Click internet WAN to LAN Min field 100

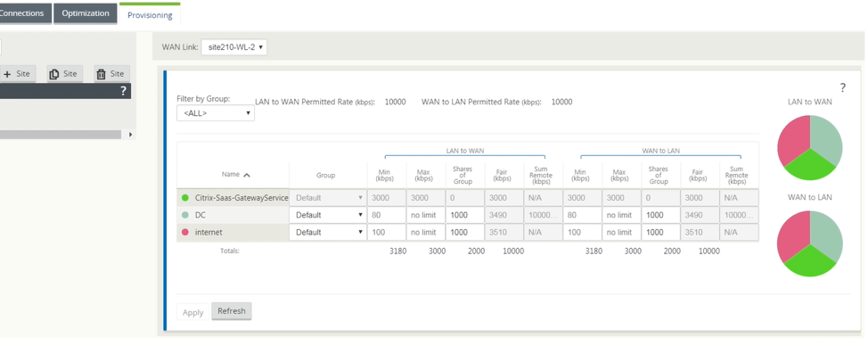pyautogui.click(x=582, y=232)
